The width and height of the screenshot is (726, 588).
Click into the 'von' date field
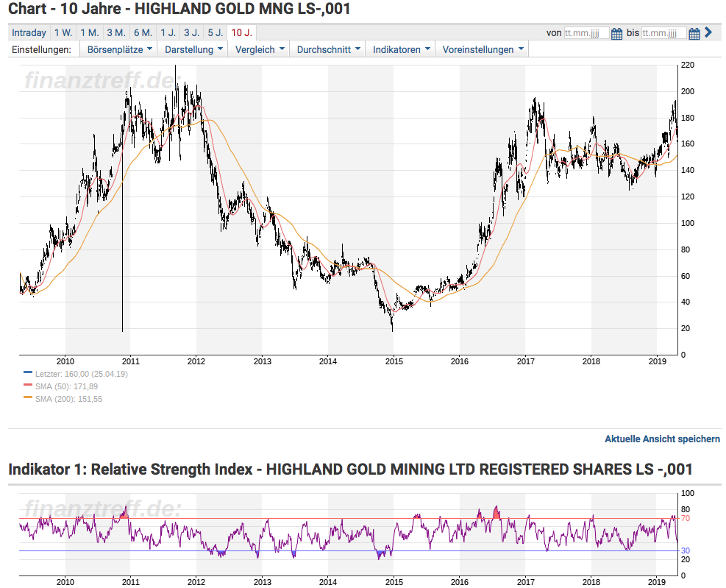click(x=586, y=33)
